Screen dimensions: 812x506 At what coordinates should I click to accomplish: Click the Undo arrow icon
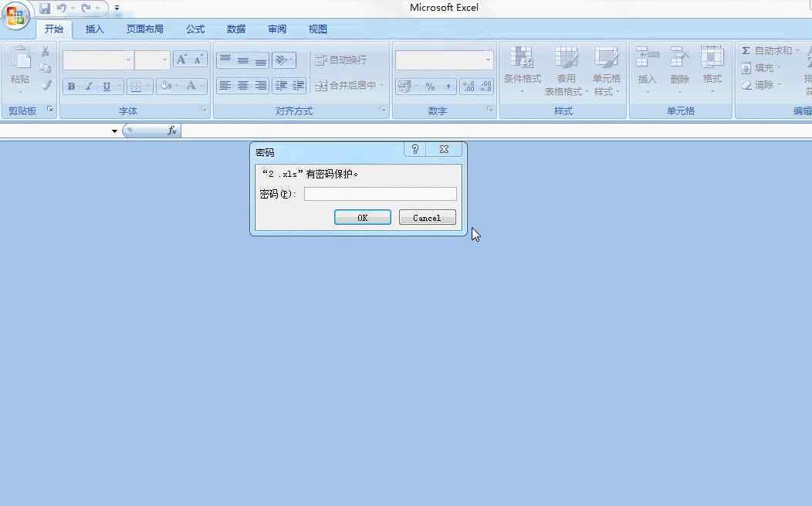[x=62, y=8]
